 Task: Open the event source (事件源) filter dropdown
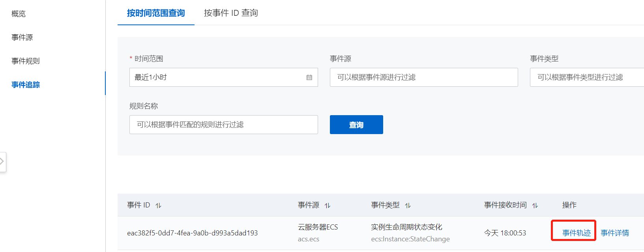[x=424, y=77]
